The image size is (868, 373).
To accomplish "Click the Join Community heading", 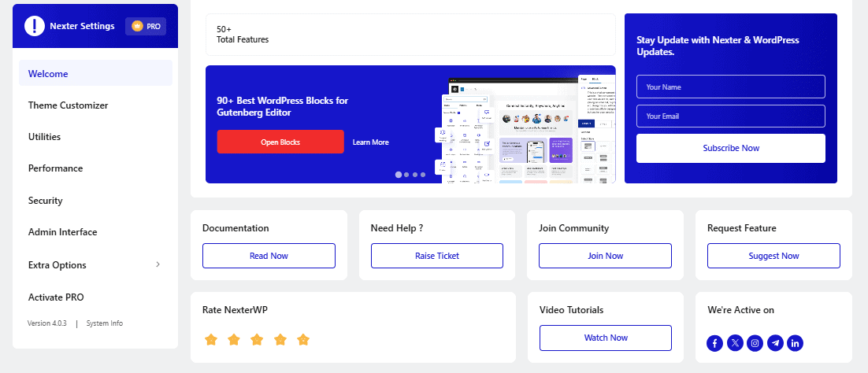I will [x=573, y=228].
